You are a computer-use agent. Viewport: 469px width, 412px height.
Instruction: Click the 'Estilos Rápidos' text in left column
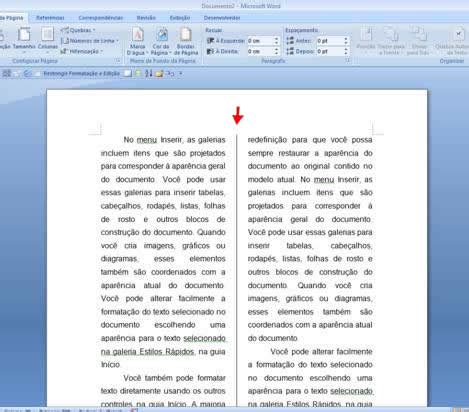[167, 351]
